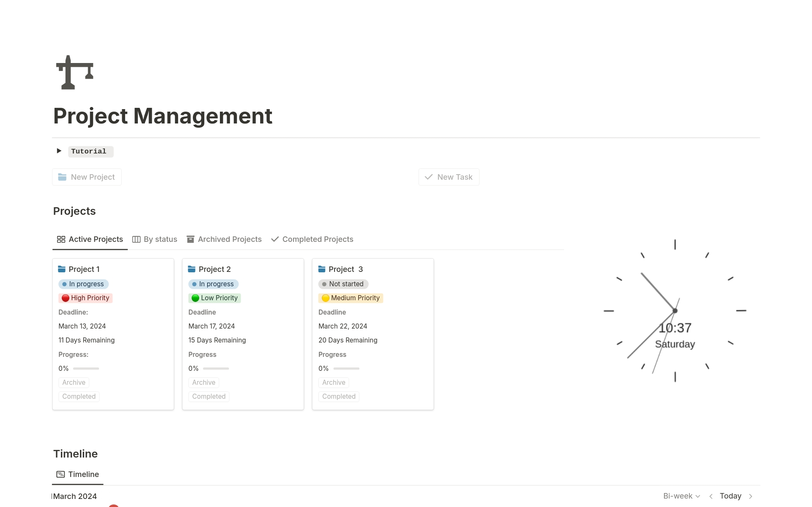Click the forward arrow next to Today
812x507 pixels.
click(x=751, y=496)
